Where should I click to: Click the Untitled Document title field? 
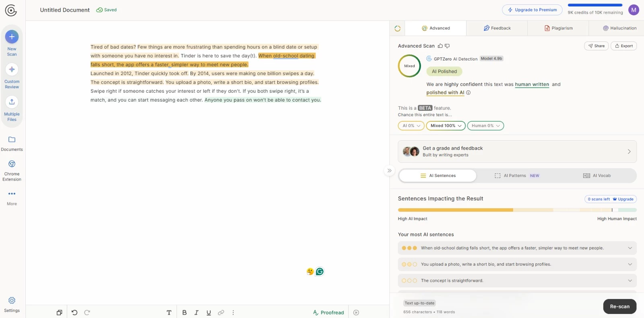pyautogui.click(x=65, y=10)
